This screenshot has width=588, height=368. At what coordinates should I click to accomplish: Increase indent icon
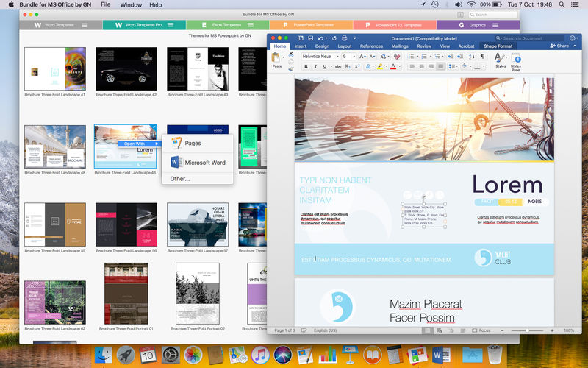460,57
